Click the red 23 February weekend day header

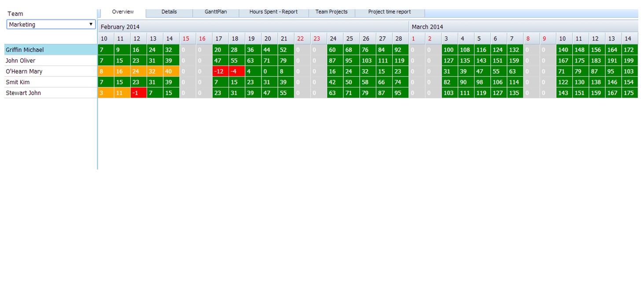tap(319, 39)
